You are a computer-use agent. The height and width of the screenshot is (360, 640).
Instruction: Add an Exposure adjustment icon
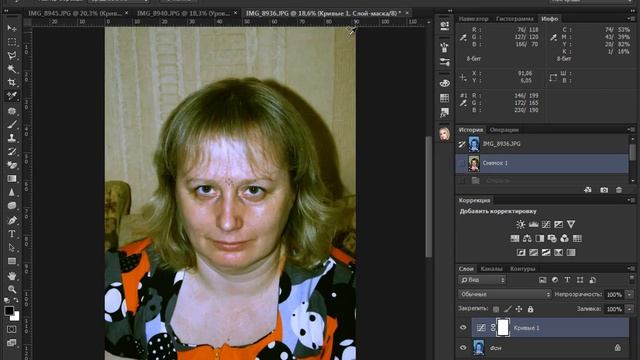click(558, 224)
